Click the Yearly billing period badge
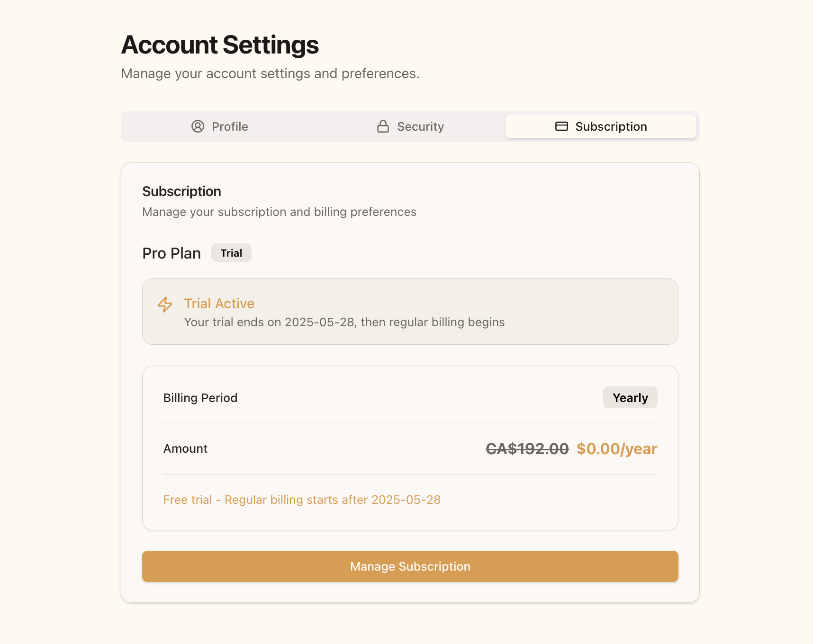This screenshot has width=813, height=644. tap(630, 397)
